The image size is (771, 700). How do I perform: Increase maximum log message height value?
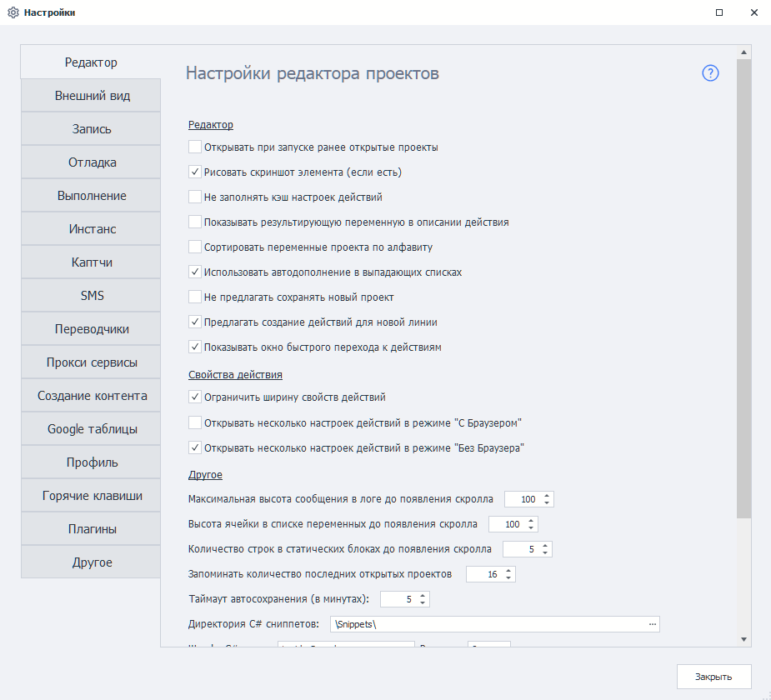(547, 496)
